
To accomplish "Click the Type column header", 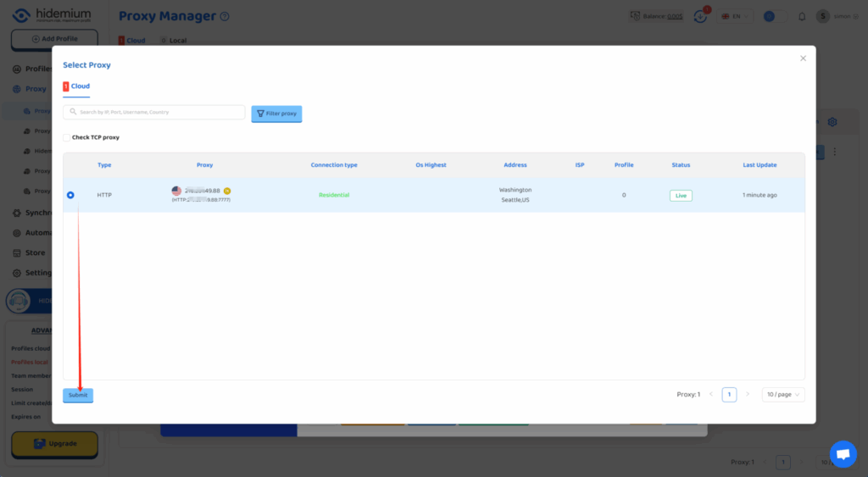I will (x=104, y=165).
